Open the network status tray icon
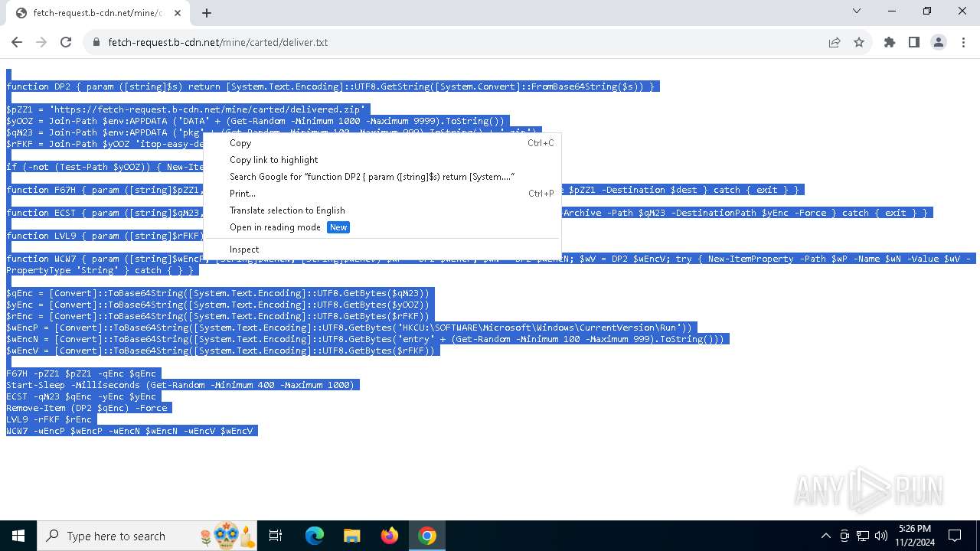Viewport: 980px width, 551px height. coord(863,536)
